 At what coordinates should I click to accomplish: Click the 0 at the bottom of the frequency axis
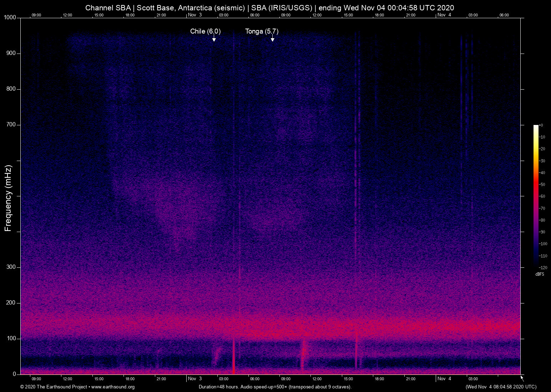click(14, 374)
